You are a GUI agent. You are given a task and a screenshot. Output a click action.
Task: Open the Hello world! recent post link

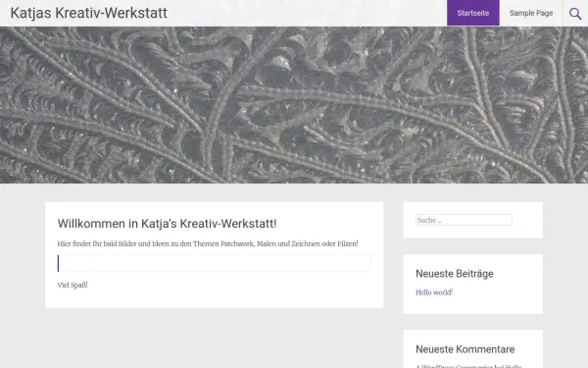tap(434, 292)
